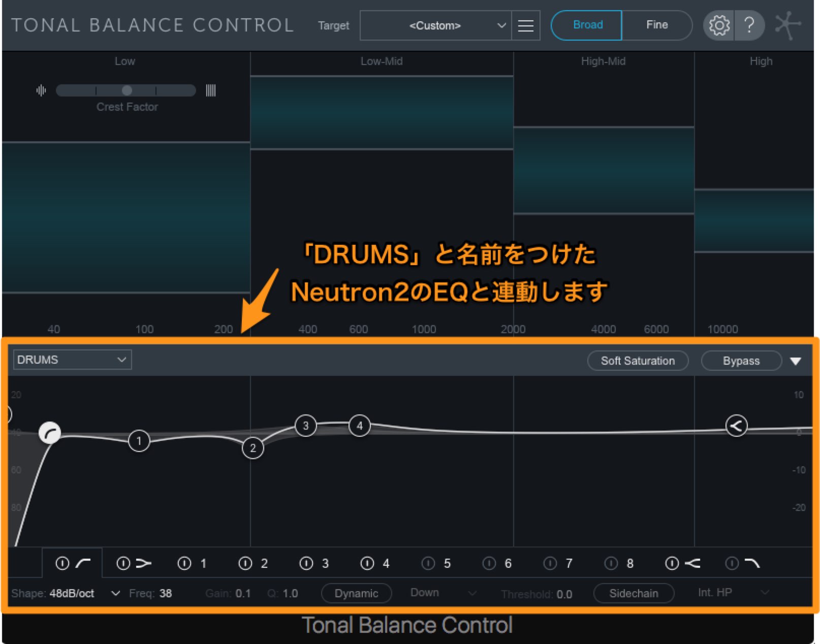Toggle power for band 1
This screenshot has width=820, height=644.
tap(184, 563)
